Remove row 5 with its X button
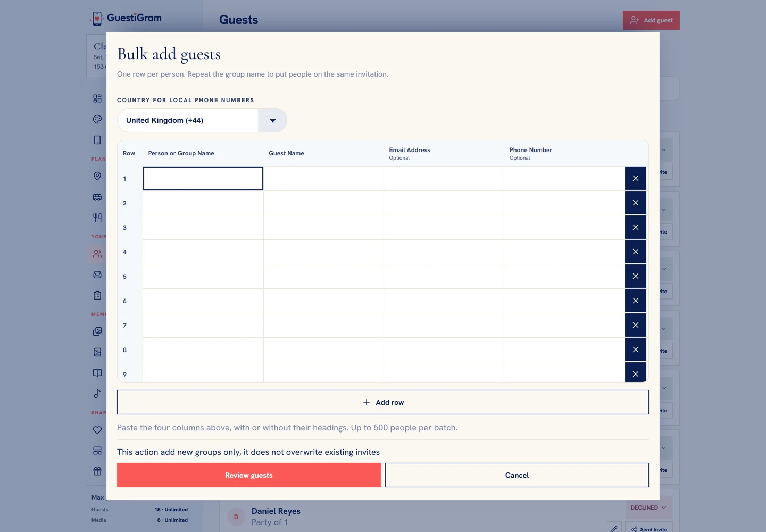 tap(636, 276)
